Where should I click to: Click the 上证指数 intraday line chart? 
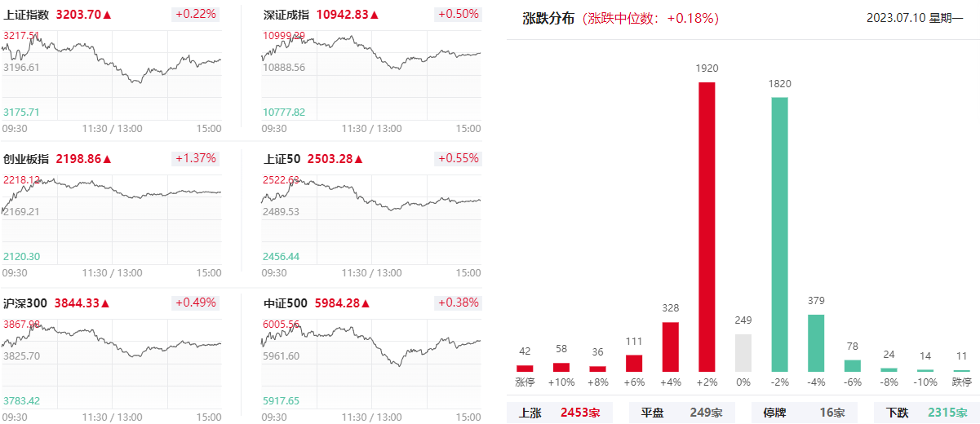[x=112, y=75]
